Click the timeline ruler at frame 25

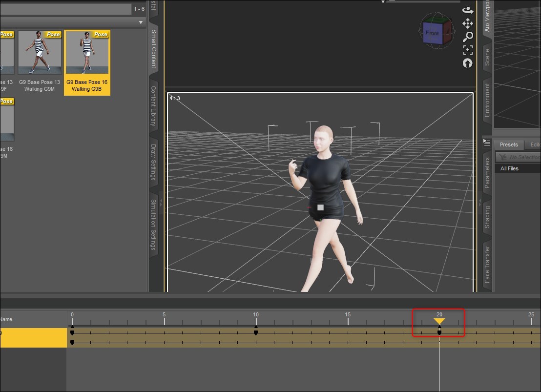(531, 318)
